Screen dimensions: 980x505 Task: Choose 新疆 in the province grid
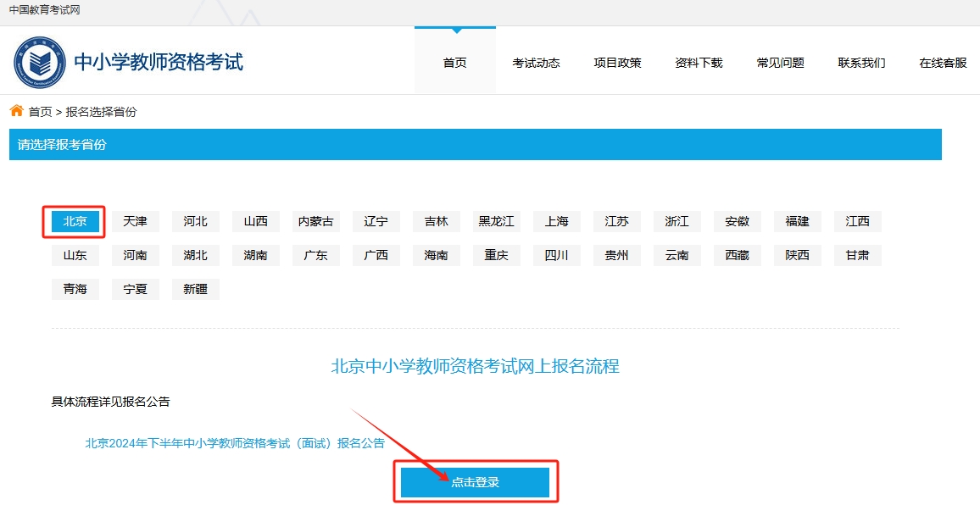[195, 289]
